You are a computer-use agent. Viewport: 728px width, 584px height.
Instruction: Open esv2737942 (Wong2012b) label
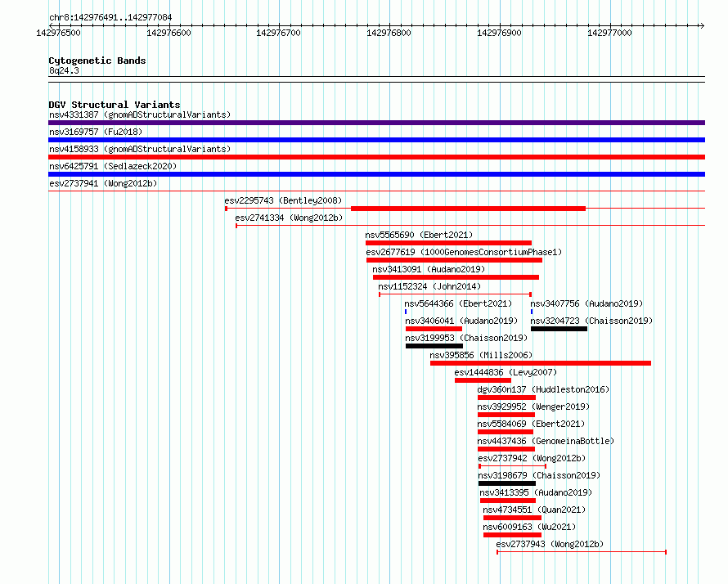tap(532, 458)
